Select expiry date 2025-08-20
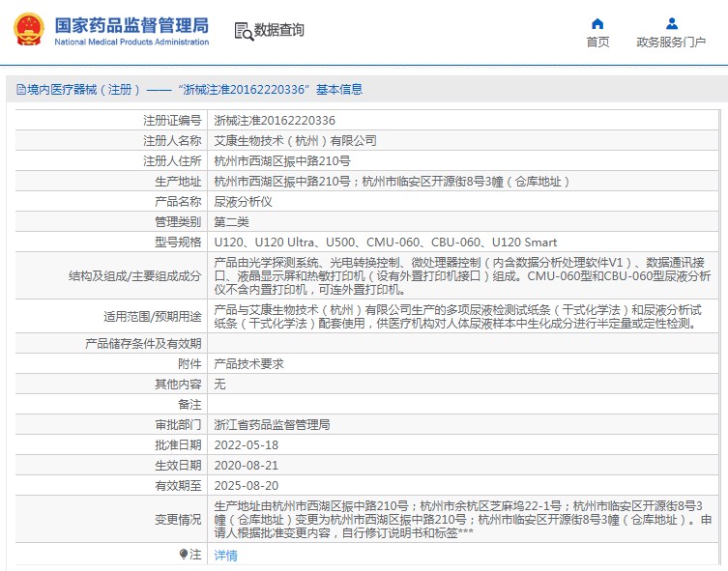Image resolution: width=728 pixels, height=571 pixels. [247, 486]
